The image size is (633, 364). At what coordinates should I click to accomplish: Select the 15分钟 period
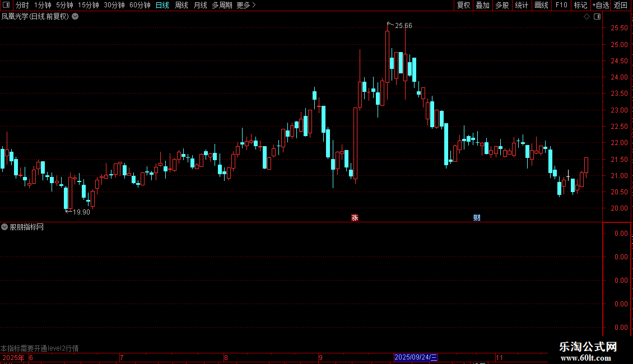click(89, 5)
